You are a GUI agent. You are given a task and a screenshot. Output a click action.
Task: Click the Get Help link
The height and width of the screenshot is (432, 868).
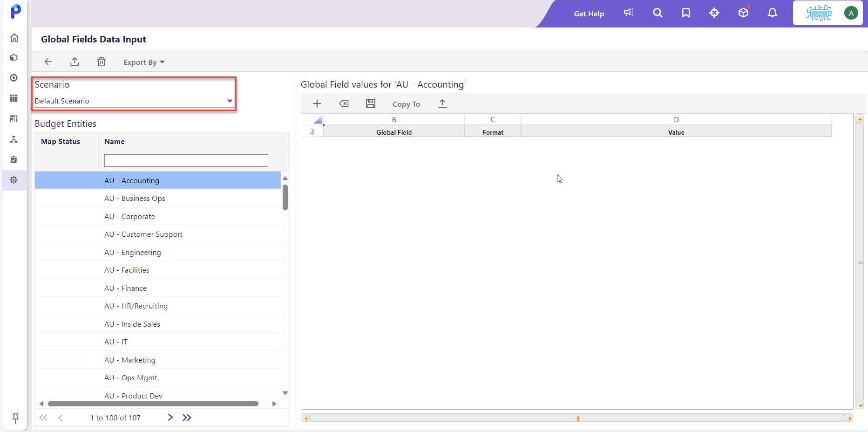tap(589, 14)
